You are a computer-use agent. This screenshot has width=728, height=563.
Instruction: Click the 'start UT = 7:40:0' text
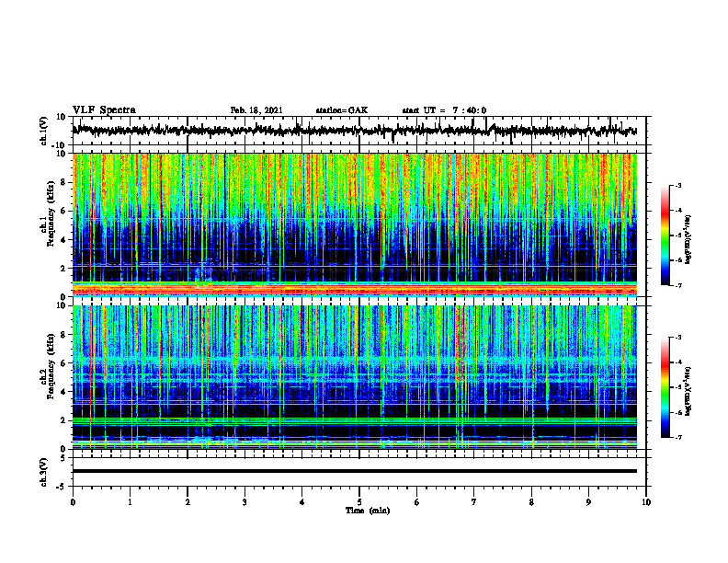click(x=444, y=110)
